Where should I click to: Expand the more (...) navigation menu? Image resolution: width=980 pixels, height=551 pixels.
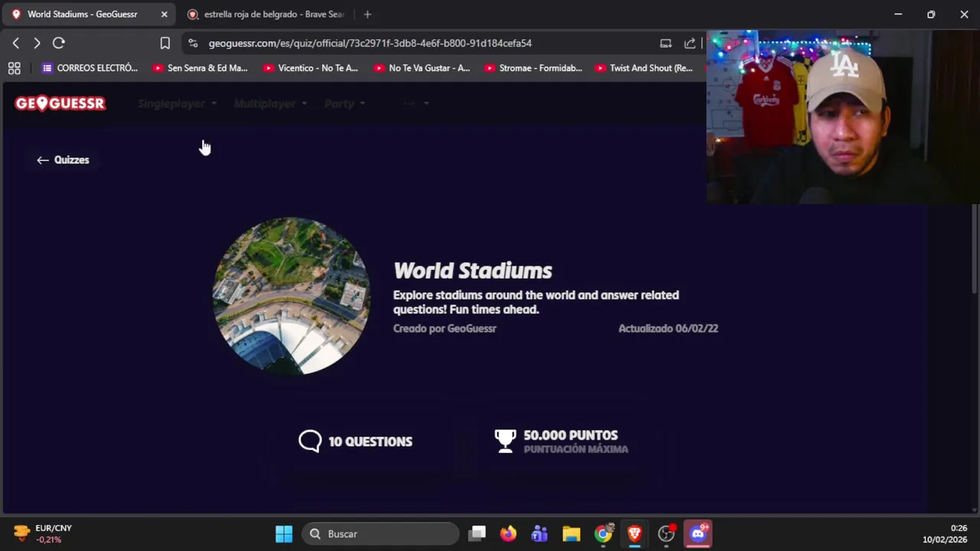click(x=415, y=103)
